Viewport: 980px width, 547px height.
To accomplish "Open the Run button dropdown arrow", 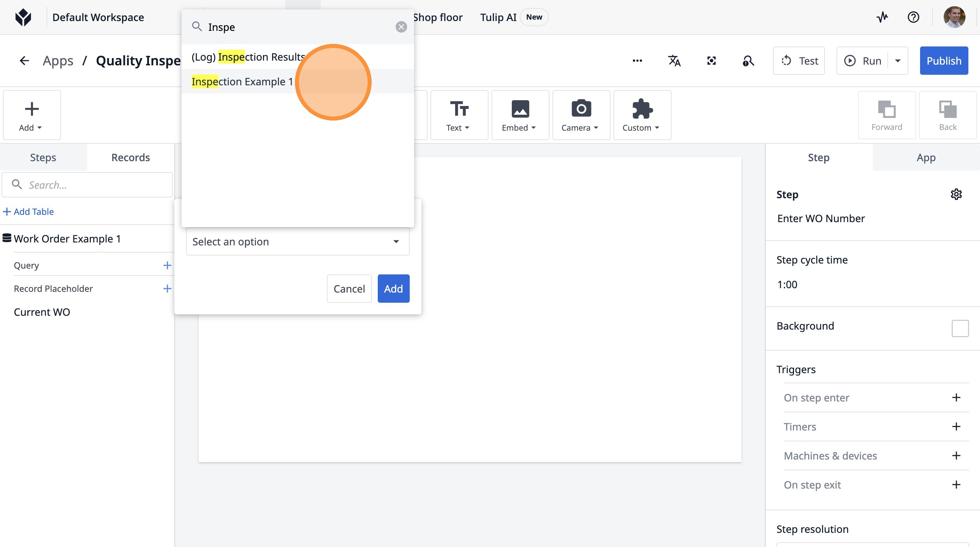I will click(898, 61).
